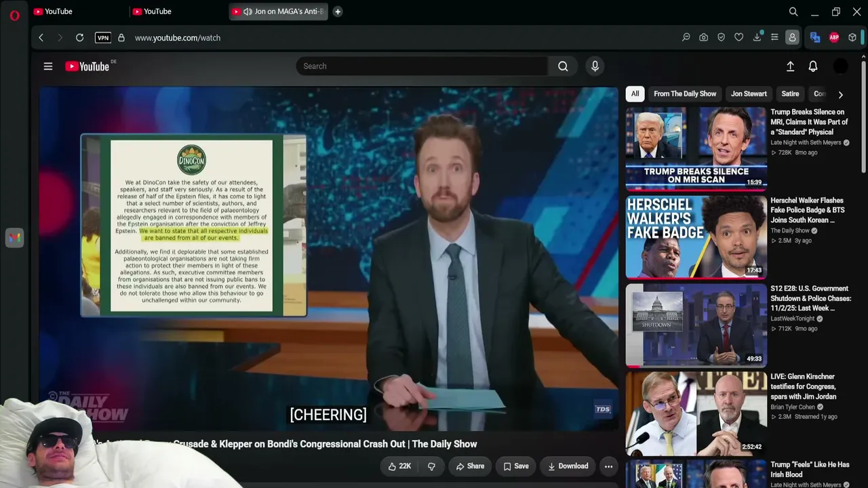Filter by the 'Satire' chip
This screenshot has height=488, width=868.
790,94
